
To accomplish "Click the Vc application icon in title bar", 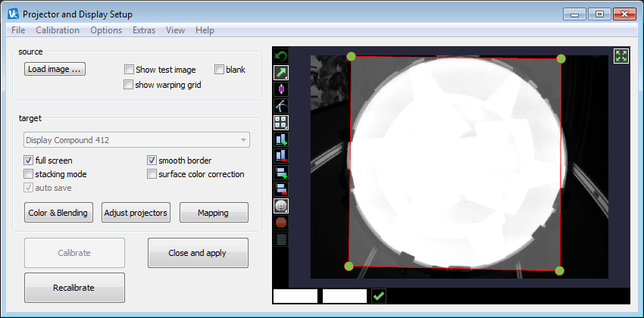I will click(x=13, y=14).
